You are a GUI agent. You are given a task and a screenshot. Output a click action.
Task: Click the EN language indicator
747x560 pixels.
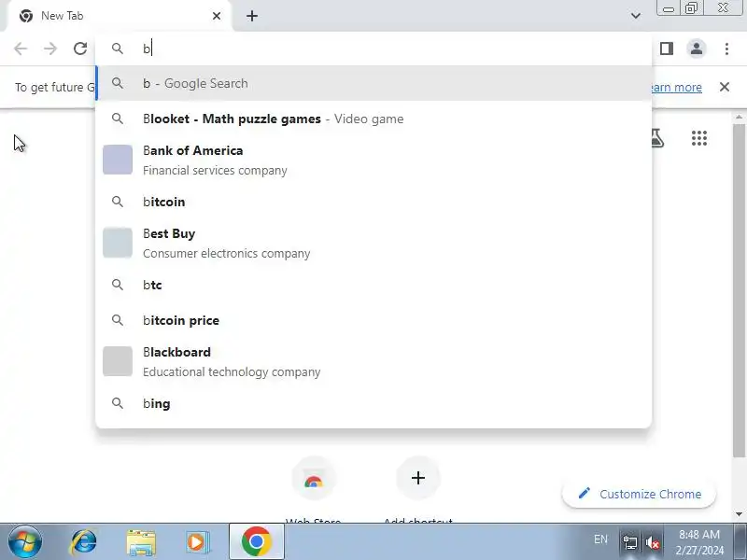[x=600, y=539]
